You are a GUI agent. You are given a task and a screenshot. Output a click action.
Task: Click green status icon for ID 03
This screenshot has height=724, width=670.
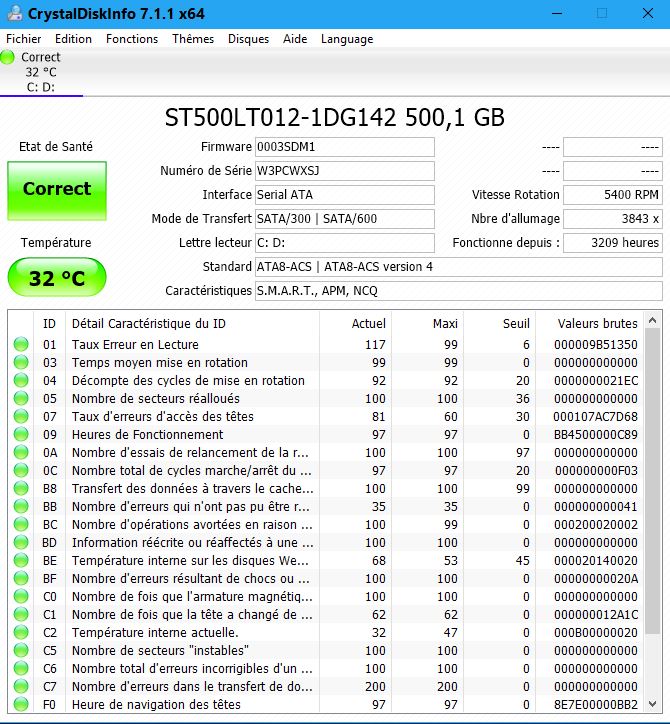tap(21, 362)
